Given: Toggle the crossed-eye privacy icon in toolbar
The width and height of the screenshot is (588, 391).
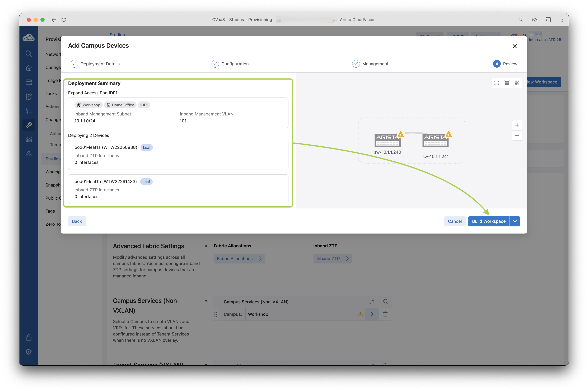Looking at the screenshot, I should pyautogui.click(x=534, y=20).
